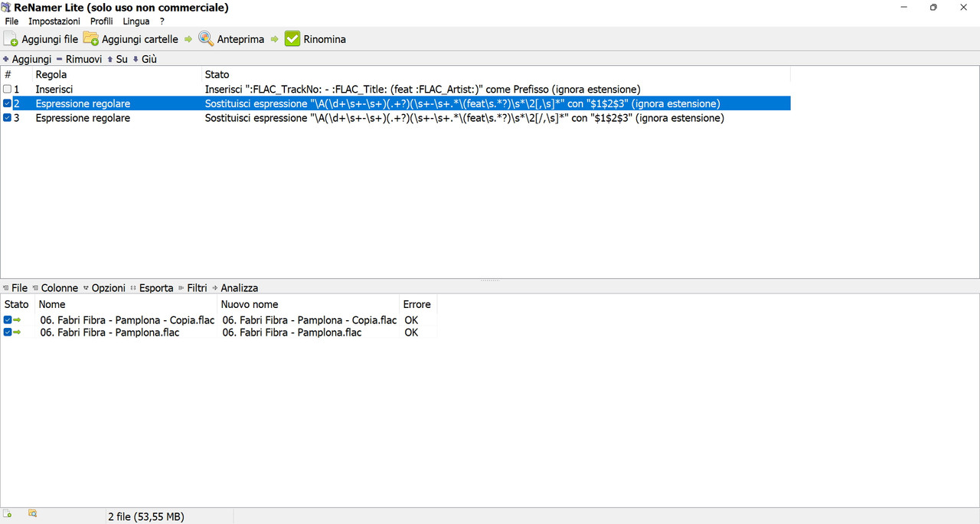Viewport: 980px width, 524px height.
Task: Click new name '06. Fabri Fibra - Pamplona.flac' cell
Action: coord(292,332)
